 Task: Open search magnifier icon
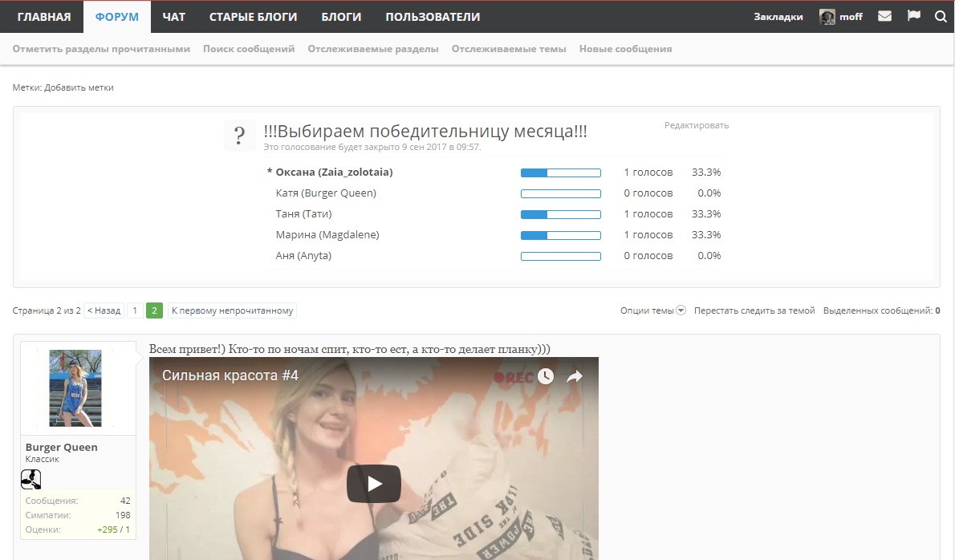(941, 16)
